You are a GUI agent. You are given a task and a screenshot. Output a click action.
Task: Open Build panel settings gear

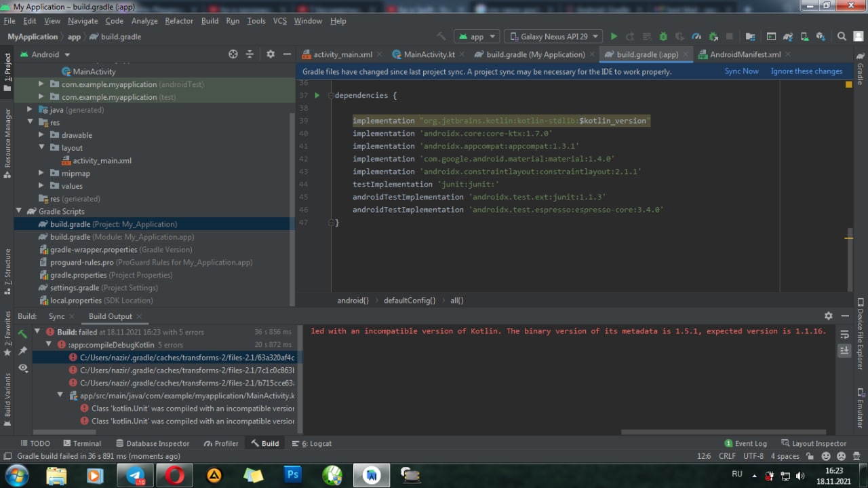pyautogui.click(x=828, y=316)
